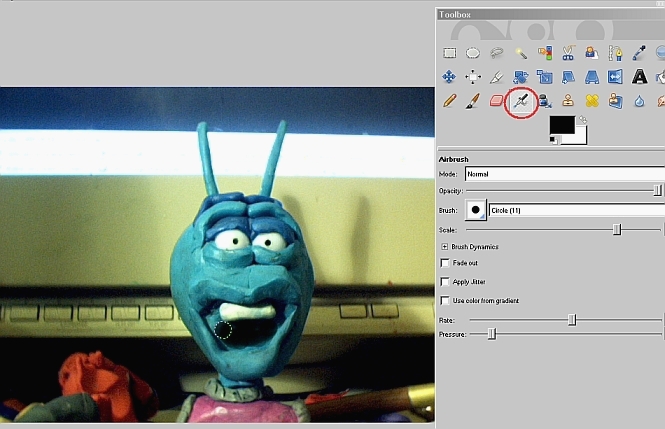Screen dimensions: 665x429
Task: Switch to the Eraser tool
Action: click(497, 101)
